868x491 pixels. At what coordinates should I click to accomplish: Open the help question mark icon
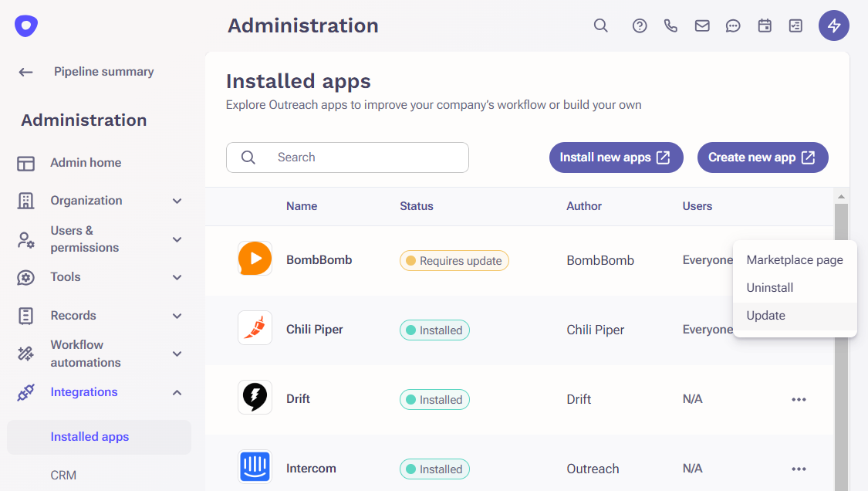pos(640,25)
